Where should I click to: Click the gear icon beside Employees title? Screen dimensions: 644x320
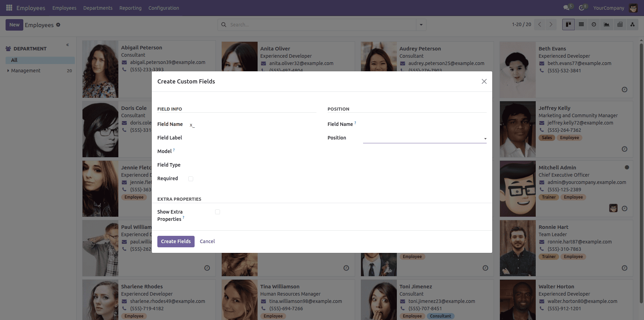tap(58, 25)
